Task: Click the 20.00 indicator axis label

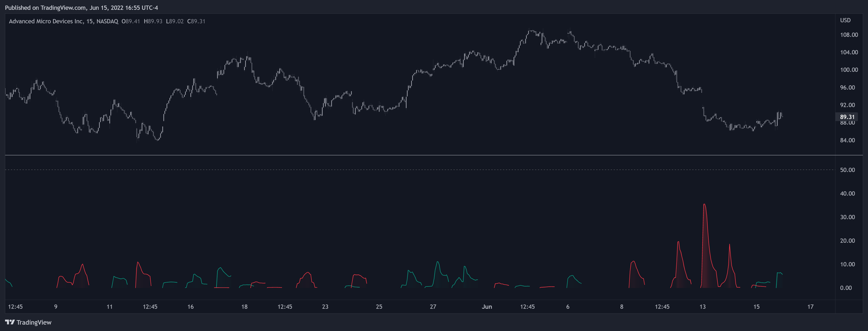Action: point(847,241)
